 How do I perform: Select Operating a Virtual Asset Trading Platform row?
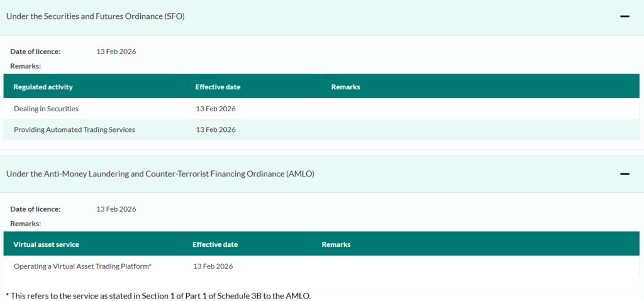coord(321,266)
